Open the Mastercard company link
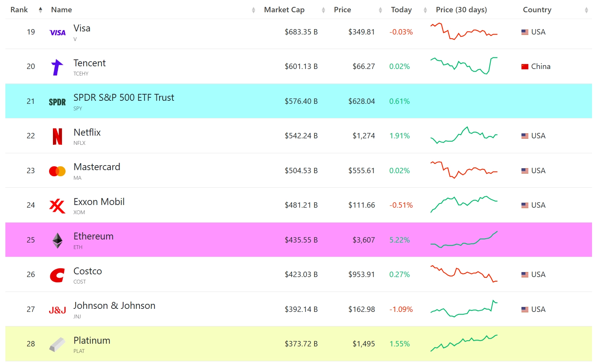The height and width of the screenshot is (364, 597). tap(97, 167)
